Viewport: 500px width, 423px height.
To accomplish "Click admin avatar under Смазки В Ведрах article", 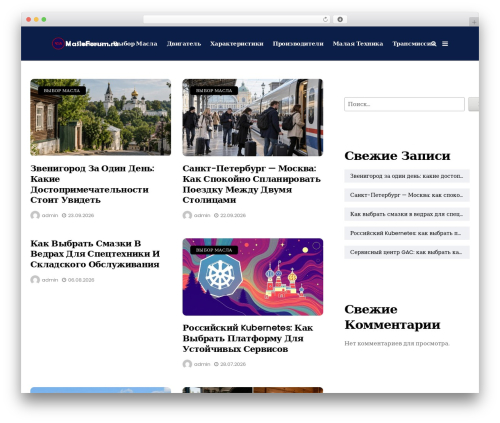I will coord(35,280).
